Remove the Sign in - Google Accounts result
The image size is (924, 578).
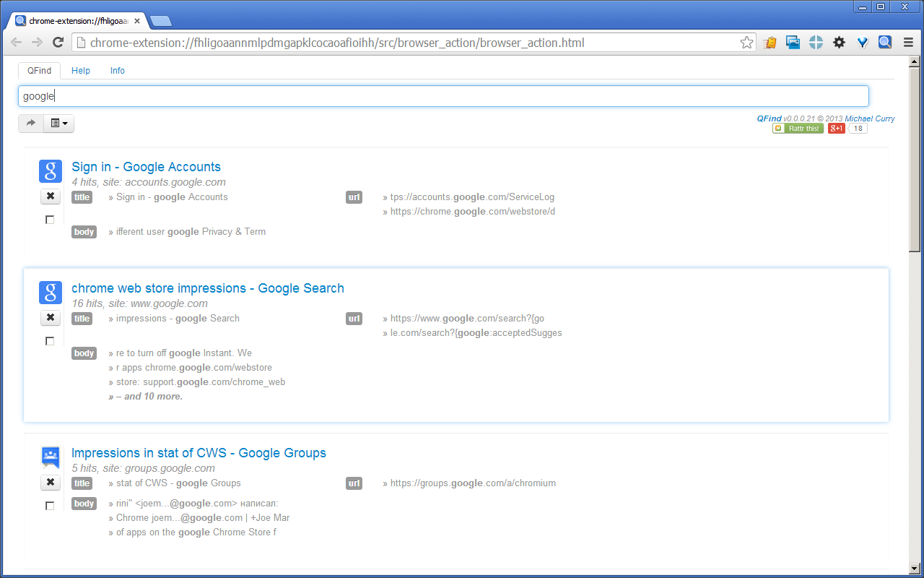(x=50, y=196)
